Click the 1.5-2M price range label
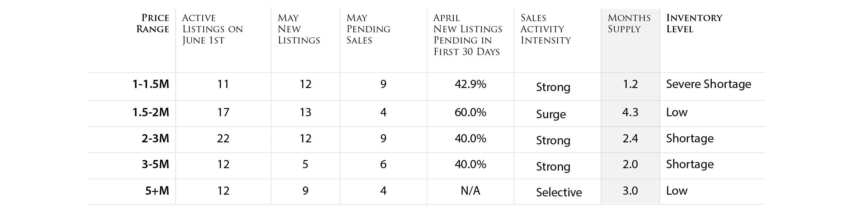Image resolution: width=868 pixels, height=212 pixels. point(151,112)
